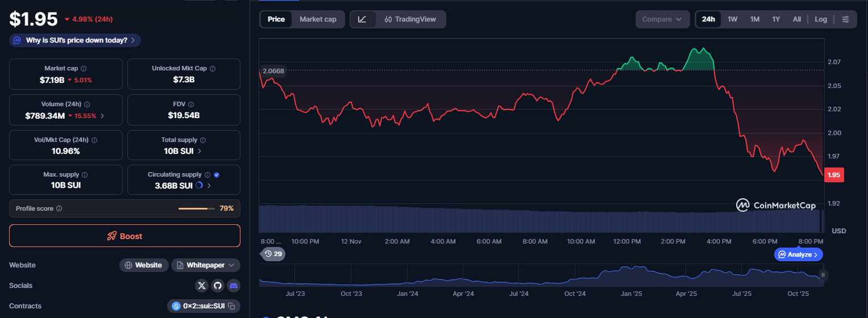Open 'Why is SUI's price down today?'
The width and height of the screenshot is (868, 318).
[x=75, y=40]
